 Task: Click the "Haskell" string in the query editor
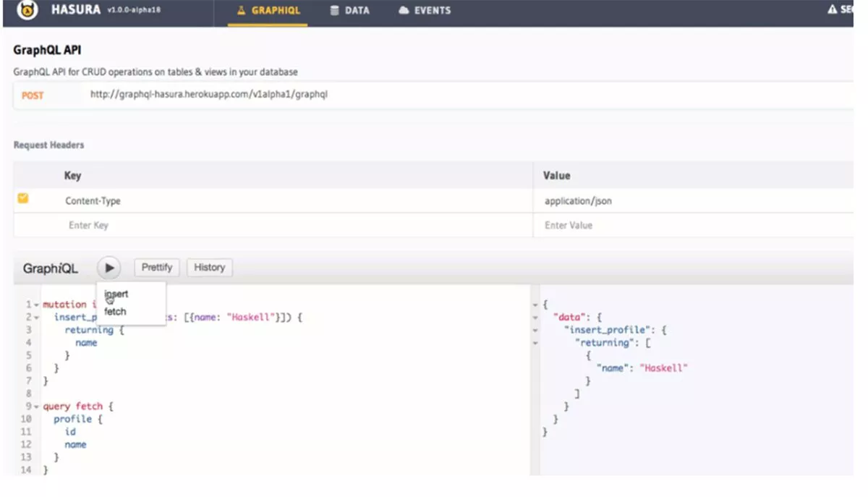pos(252,318)
